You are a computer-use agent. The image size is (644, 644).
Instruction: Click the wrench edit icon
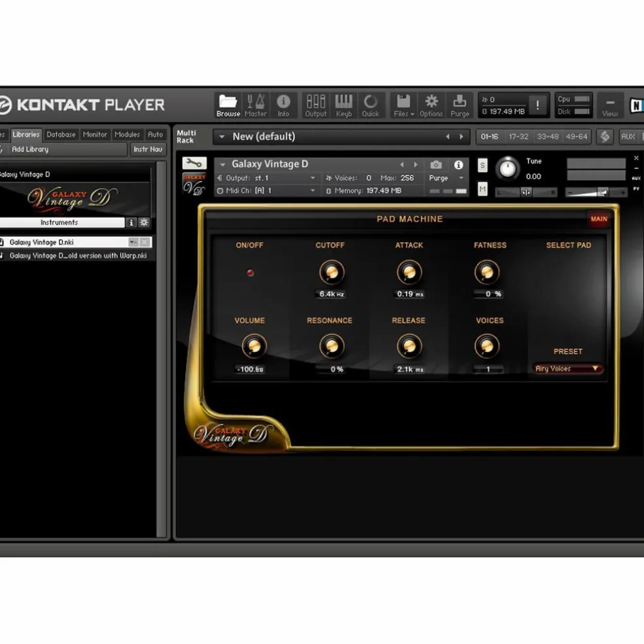(194, 163)
